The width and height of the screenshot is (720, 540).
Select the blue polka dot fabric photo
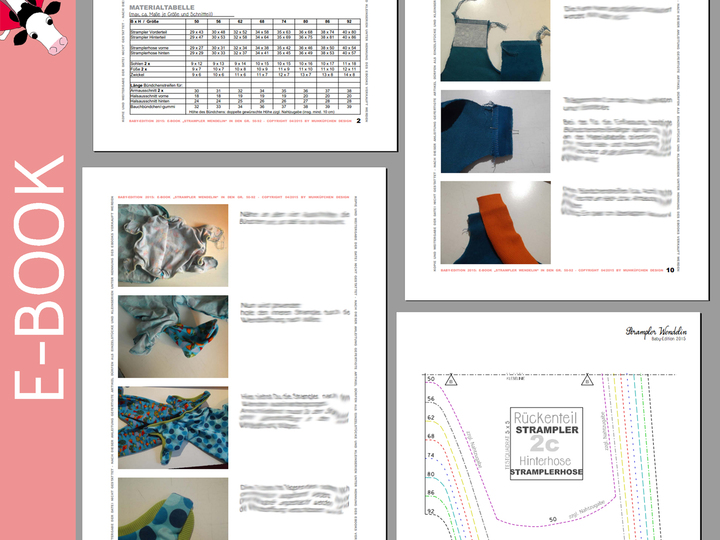pos(172,426)
